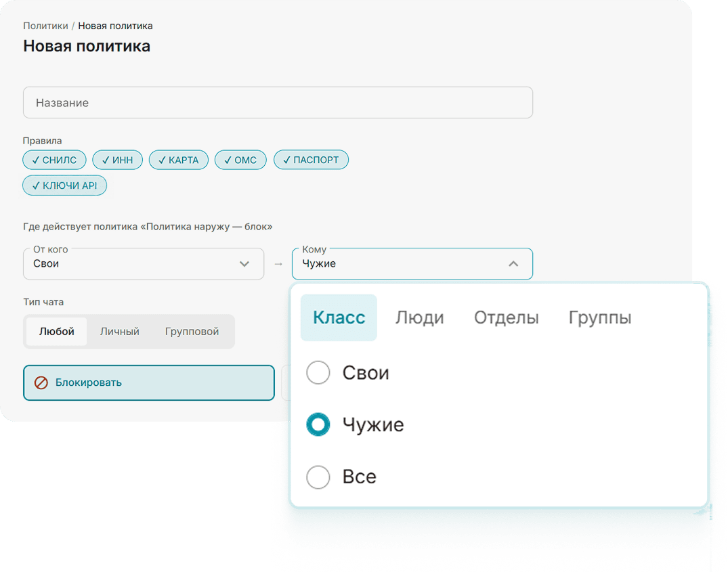Toggle the ИНН rule chip

(117, 160)
